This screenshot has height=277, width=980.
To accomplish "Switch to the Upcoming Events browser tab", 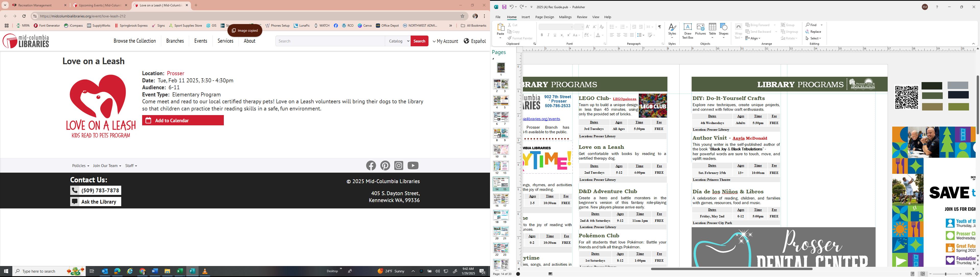I will pyautogui.click(x=100, y=5).
